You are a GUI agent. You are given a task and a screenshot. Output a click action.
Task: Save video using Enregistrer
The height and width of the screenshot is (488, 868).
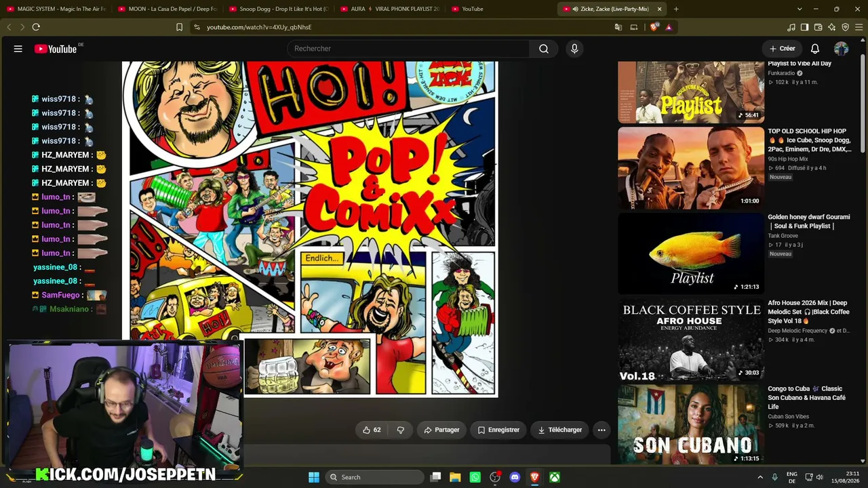pos(498,430)
